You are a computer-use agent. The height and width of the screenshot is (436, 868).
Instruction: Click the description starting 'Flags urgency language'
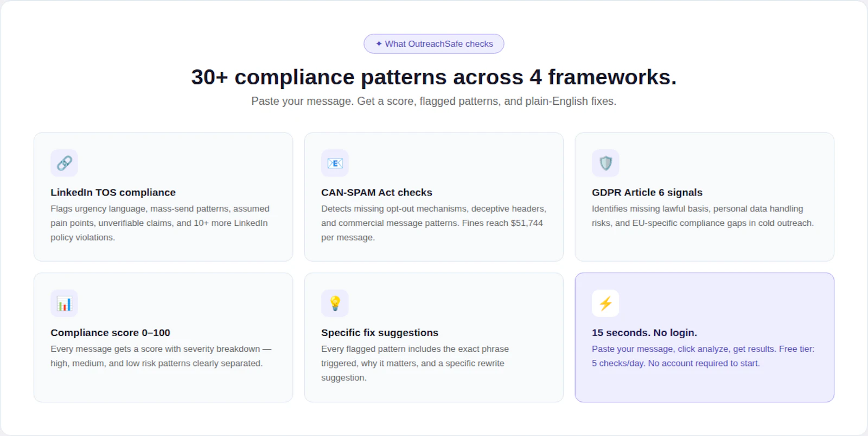coord(160,223)
